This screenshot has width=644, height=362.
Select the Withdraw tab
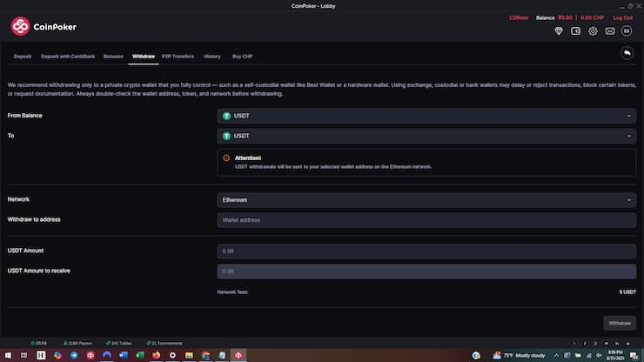[144, 57]
